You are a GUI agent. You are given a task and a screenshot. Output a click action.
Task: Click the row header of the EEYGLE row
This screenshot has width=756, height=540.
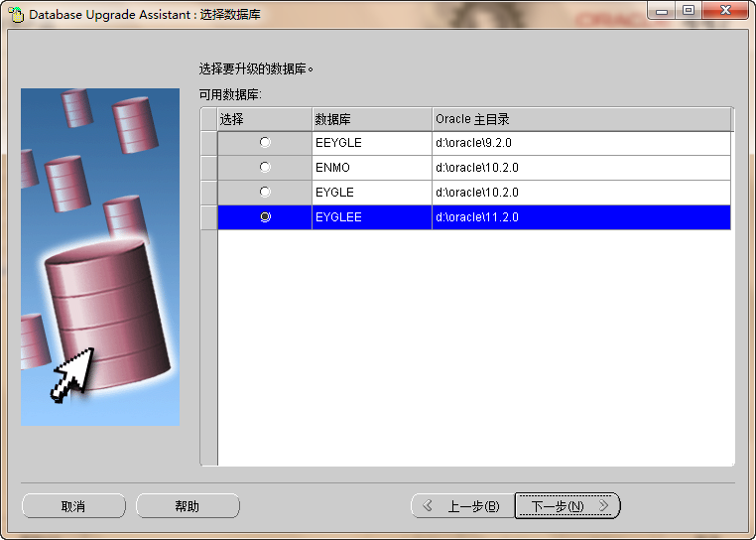tap(208, 143)
